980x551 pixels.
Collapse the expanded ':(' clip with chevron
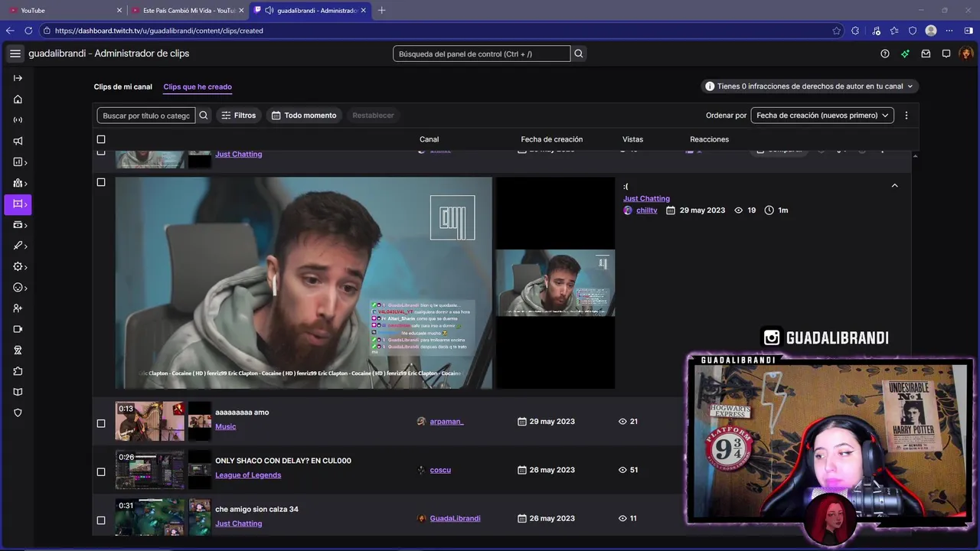click(894, 185)
